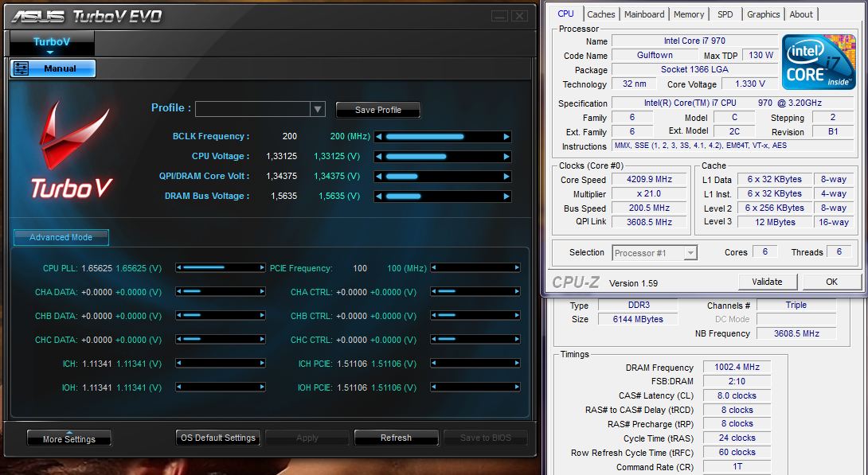Click the Core Voltage value 1.330 V
Image resolution: width=868 pixels, height=475 pixels.
pyautogui.click(x=750, y=84)
